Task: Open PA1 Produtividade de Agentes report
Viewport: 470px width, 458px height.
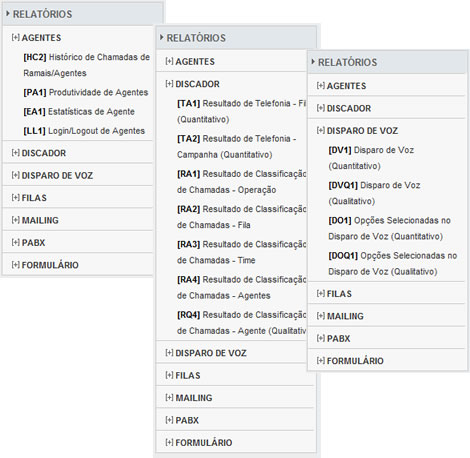Action: click(x=86, y=92)
